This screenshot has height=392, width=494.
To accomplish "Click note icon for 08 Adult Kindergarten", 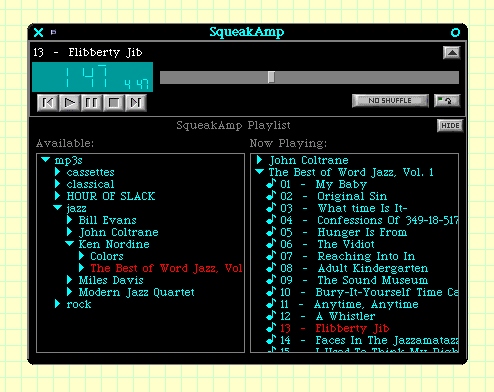I will [x=271, y=268].
